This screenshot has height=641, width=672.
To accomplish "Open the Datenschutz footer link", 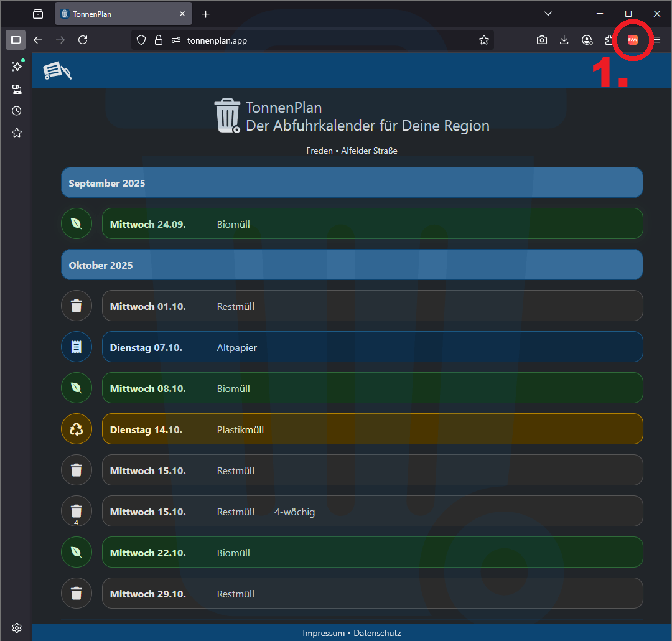I will click(378, 633).
